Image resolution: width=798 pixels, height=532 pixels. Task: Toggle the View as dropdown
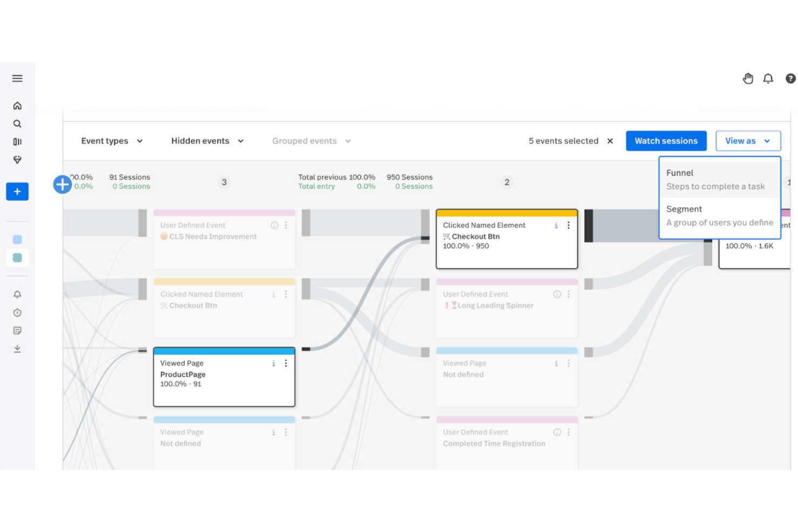(748, 141)
